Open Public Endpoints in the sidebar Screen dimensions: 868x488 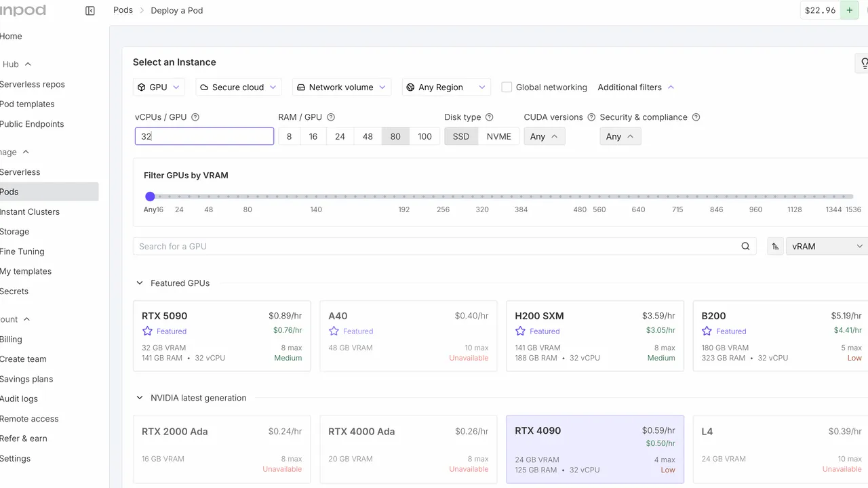(32, 124)
